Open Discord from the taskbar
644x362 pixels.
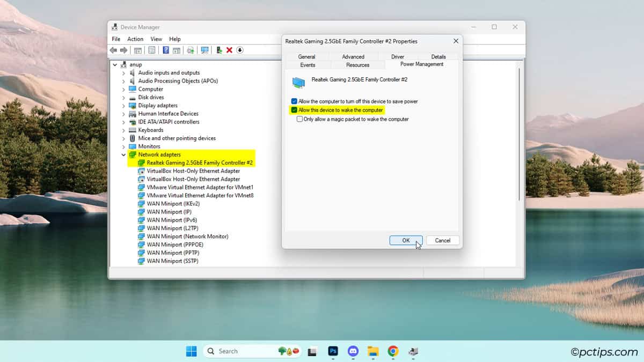(x=353, y=351)
